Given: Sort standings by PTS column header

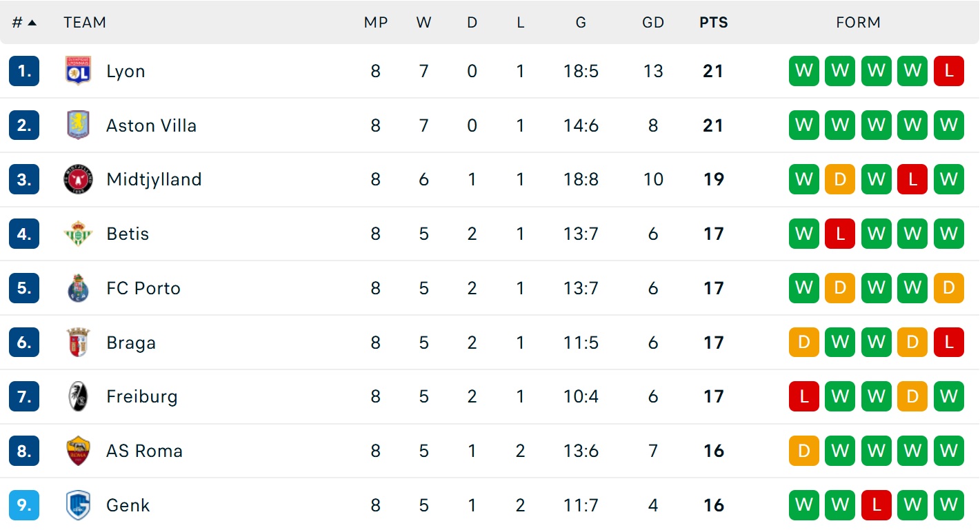Looking at the screenshot, I should pos(713,22).
